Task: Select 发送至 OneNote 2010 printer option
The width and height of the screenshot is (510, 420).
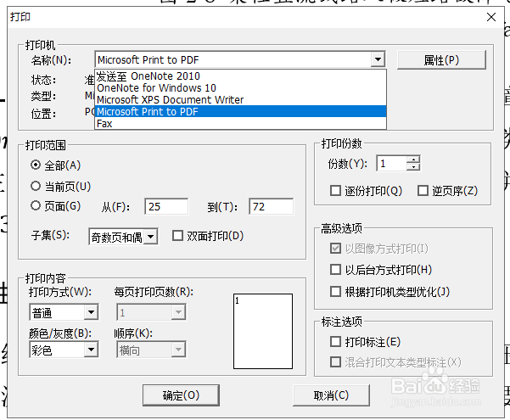Action: (240, 76)
